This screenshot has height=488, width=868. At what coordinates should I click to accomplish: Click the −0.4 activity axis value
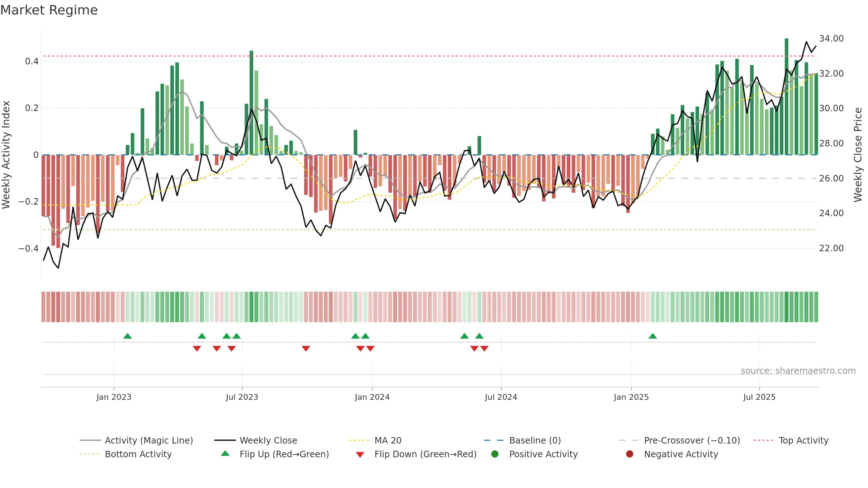point(29,248)
